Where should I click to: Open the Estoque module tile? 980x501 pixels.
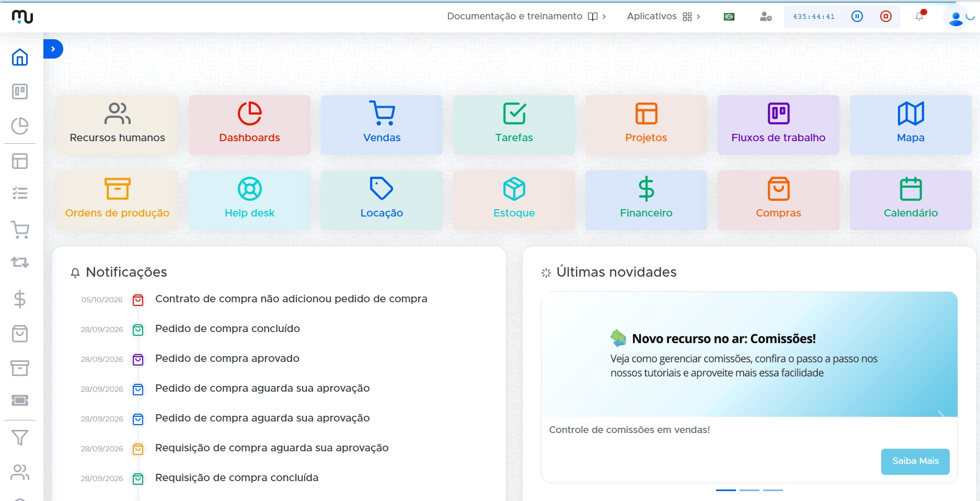tap(514, 200)
